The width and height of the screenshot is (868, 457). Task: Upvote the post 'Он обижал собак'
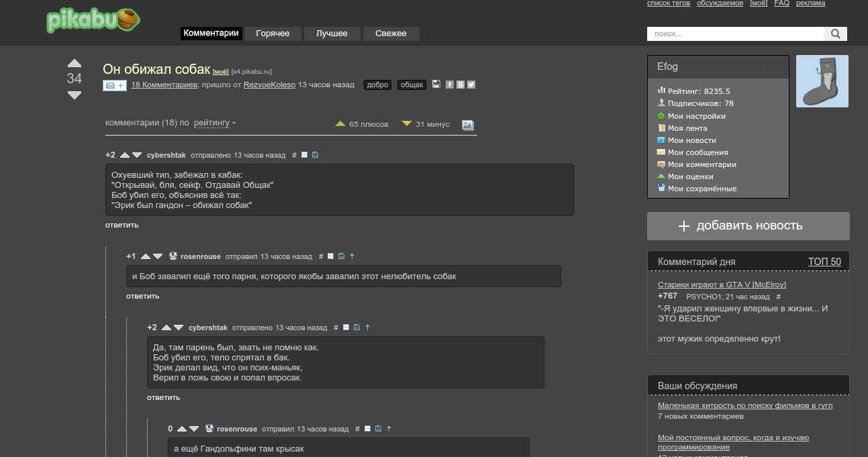click(75, 63)
